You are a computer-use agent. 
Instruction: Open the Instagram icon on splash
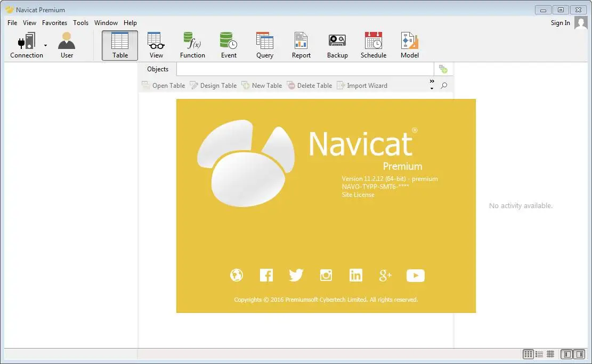pos(326,275)
